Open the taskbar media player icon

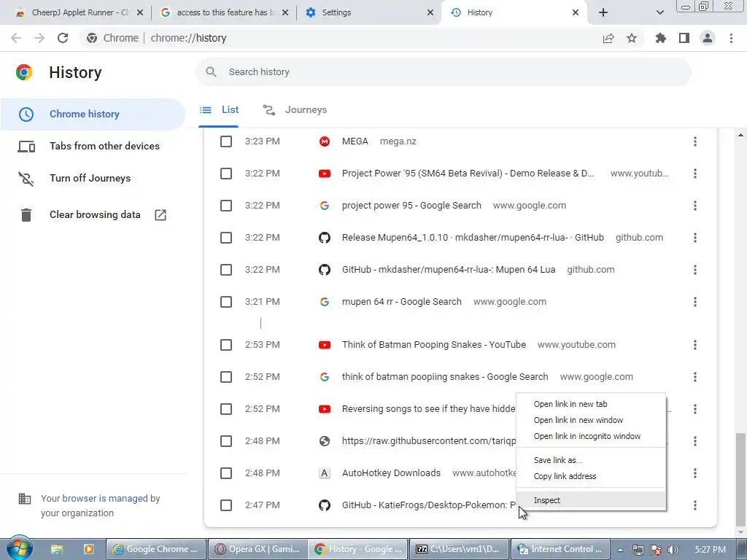(88, 549)
